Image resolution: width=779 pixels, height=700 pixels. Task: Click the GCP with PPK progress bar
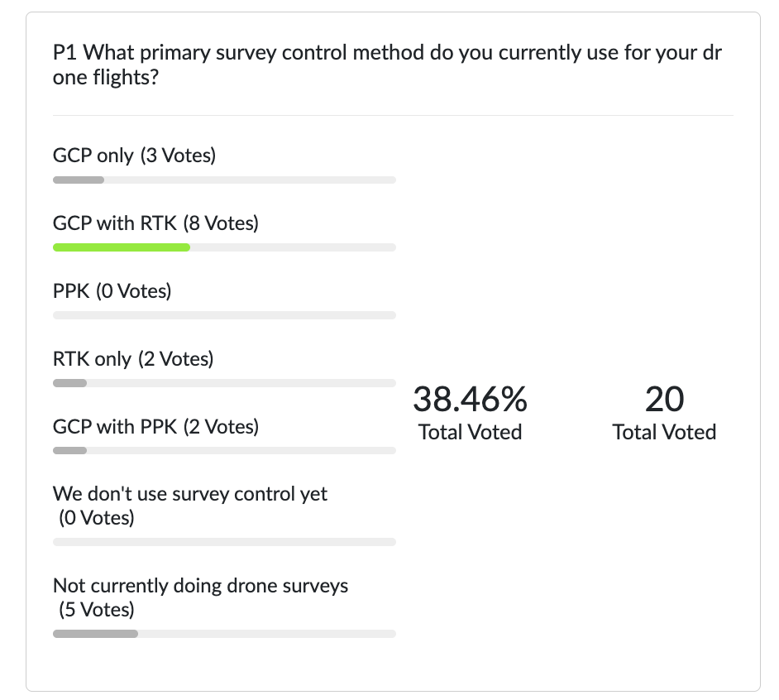pyautogui.click(x=224, y=451)
